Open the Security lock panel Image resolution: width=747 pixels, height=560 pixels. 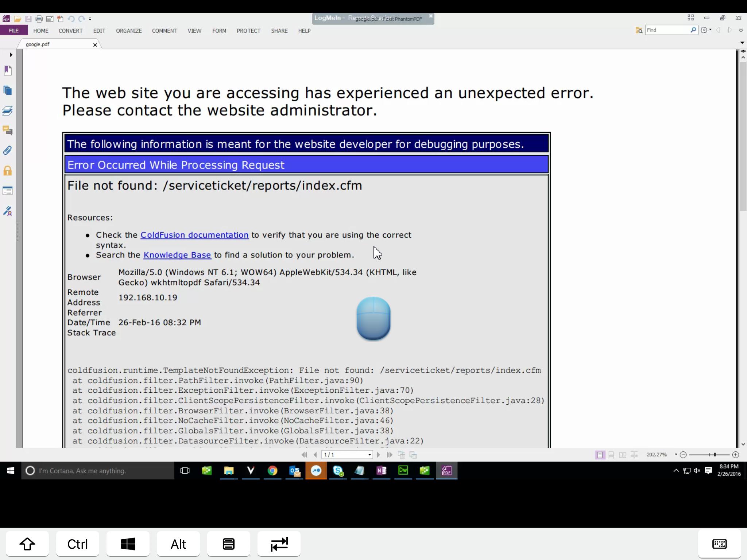[x=8, y=171]
